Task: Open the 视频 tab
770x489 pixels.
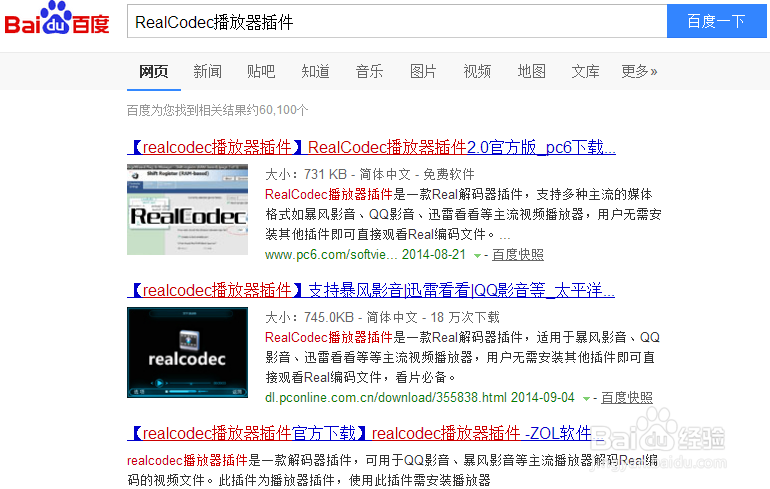Action: pos(477,72)
